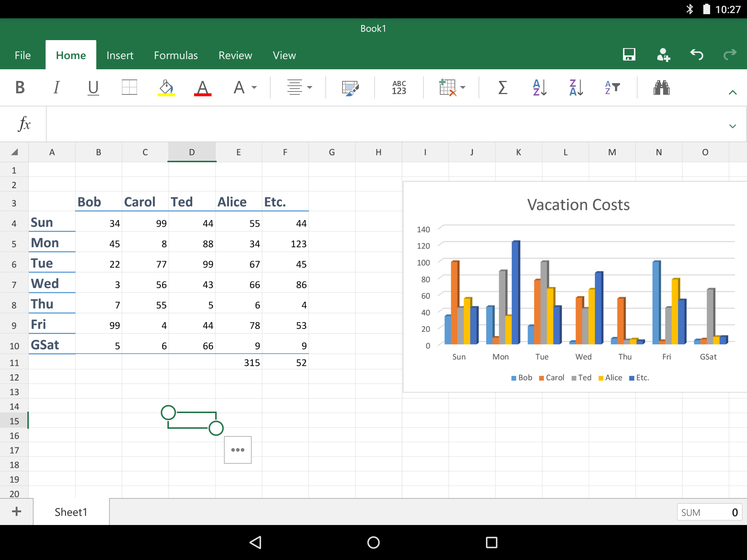Select cell with value 52

tap(285, 362)
